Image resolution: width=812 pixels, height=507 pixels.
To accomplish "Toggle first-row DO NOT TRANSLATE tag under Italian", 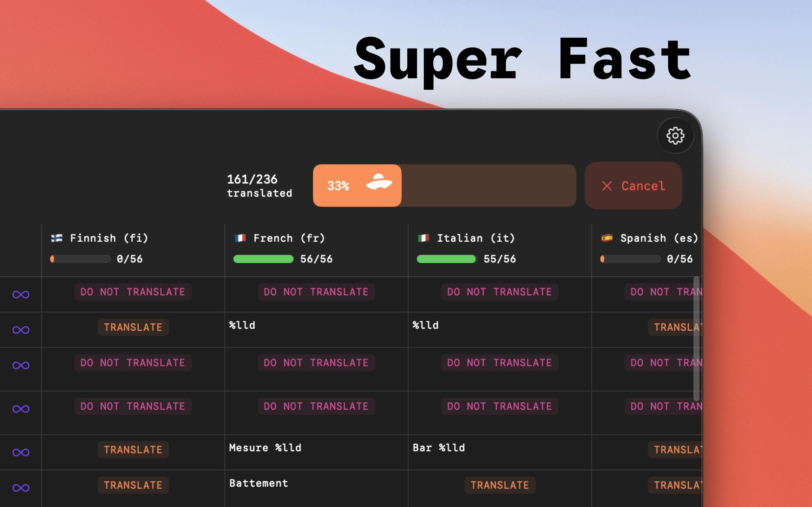I will click(500, 292).
